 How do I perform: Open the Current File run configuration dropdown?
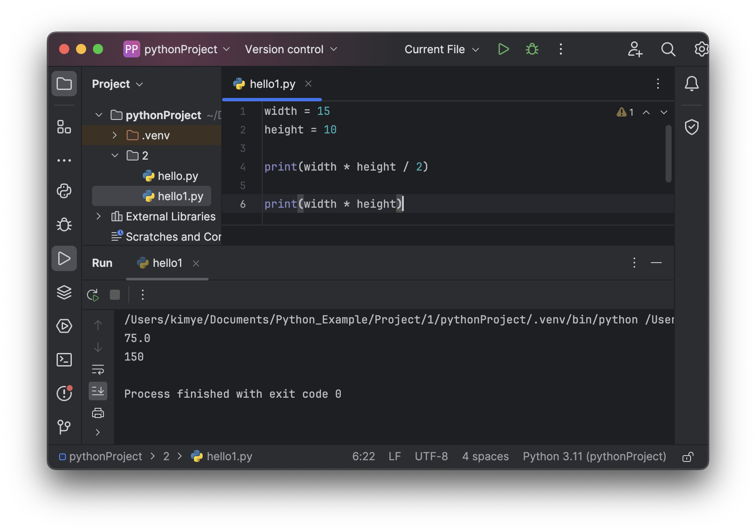pyautogui.click(x=442, y=49)
